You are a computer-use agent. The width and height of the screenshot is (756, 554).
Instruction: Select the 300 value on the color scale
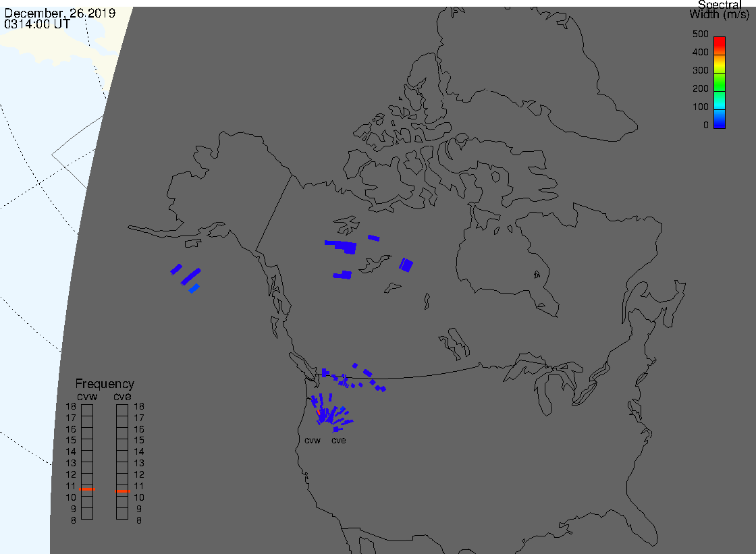(x=700, y=70)
